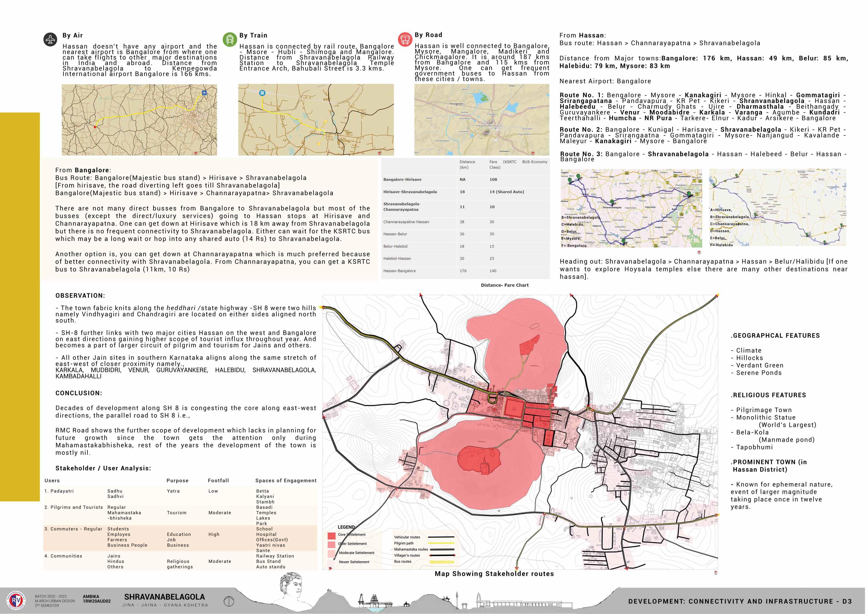The width and height of the screenshot is (868, 614).
Task: Click the Older Settelement pink legend swatch
Action: click(x=331, y=545)
